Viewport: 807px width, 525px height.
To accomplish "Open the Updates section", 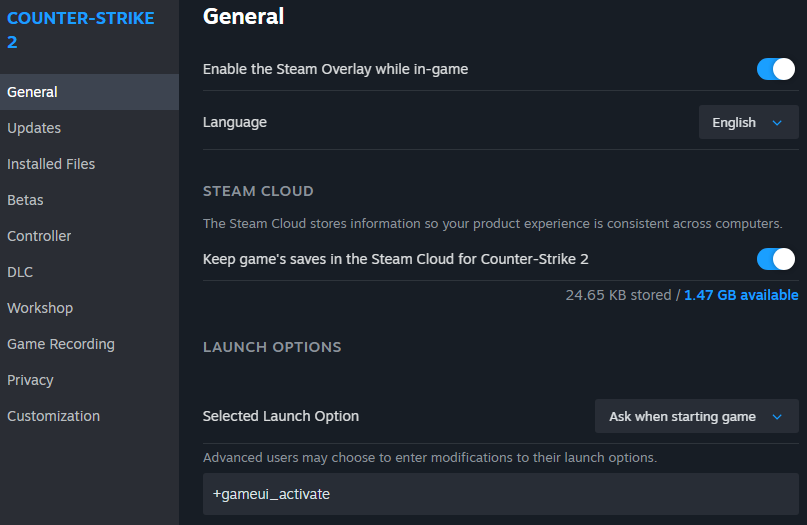I will pyautogui.click(x=34, y=128).
